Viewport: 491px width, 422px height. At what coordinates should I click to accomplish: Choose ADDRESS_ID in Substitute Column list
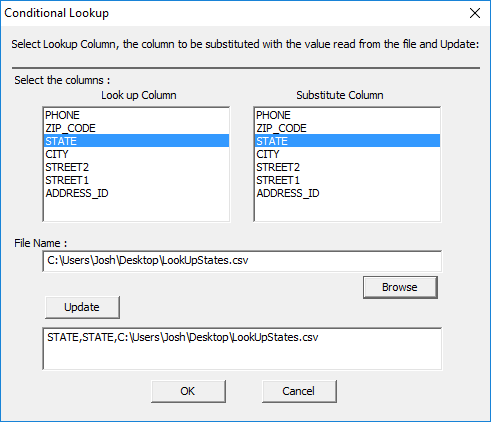[347, 193]
